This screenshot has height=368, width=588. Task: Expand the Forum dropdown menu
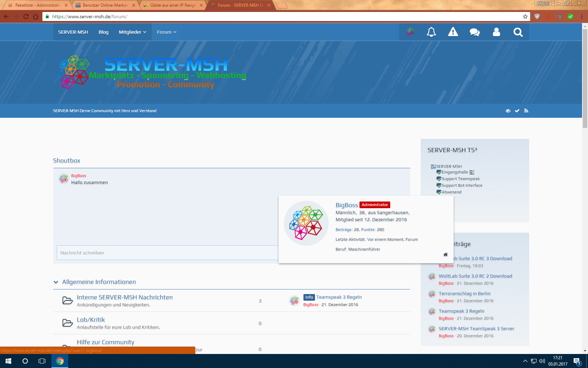pos(167,32)
